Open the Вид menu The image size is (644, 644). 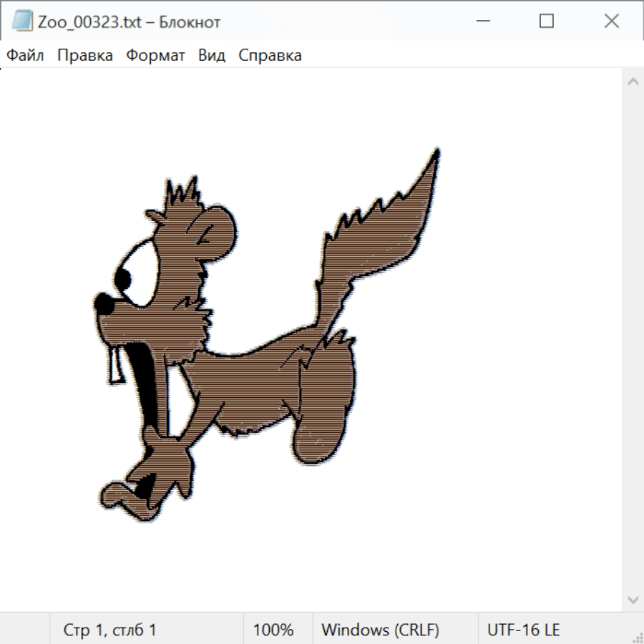pos(212,56)
